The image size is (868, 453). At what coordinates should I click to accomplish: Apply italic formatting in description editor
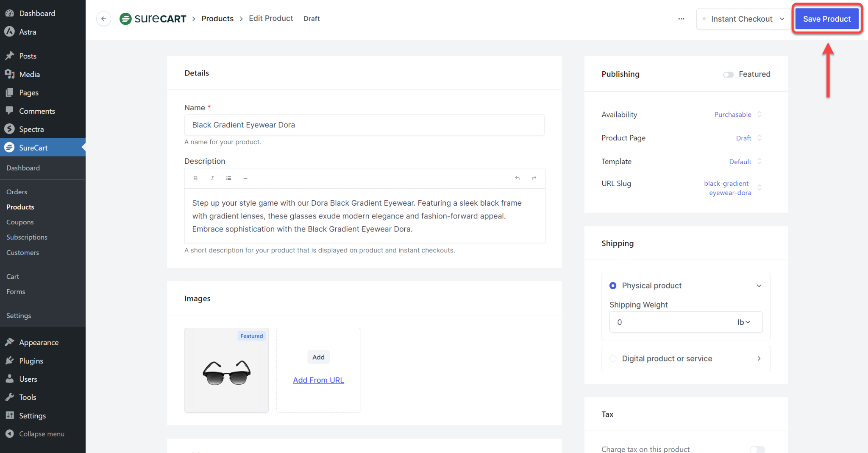pos(212,178)
